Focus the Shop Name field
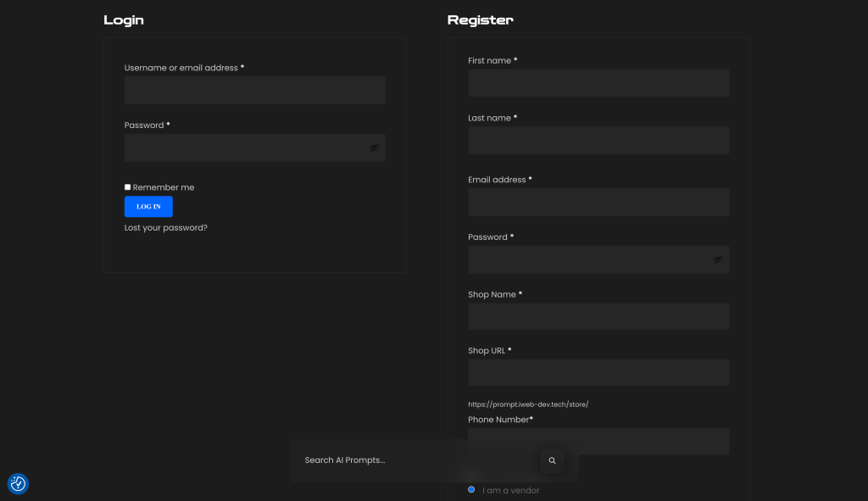 click(x=598, y=316)
